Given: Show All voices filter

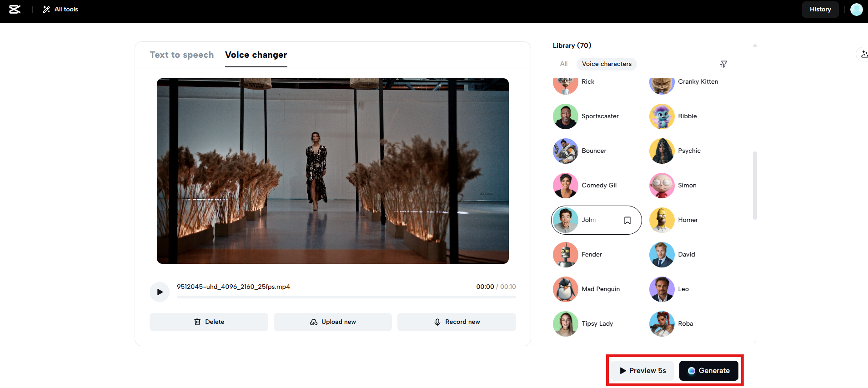Looking at the screenshot, I should coord(564,64).
